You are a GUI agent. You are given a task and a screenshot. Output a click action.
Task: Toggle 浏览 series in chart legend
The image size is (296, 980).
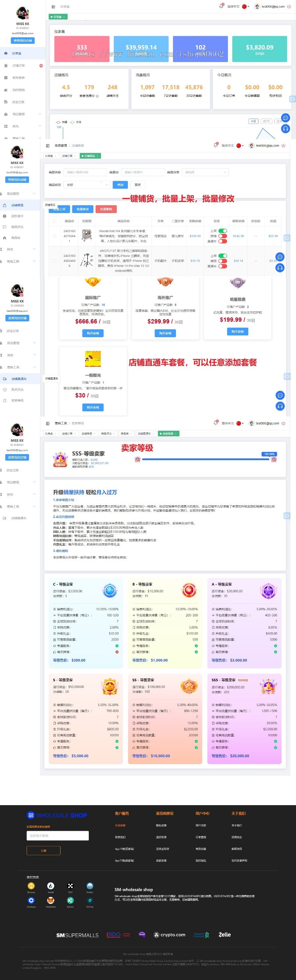coord(76,122)
